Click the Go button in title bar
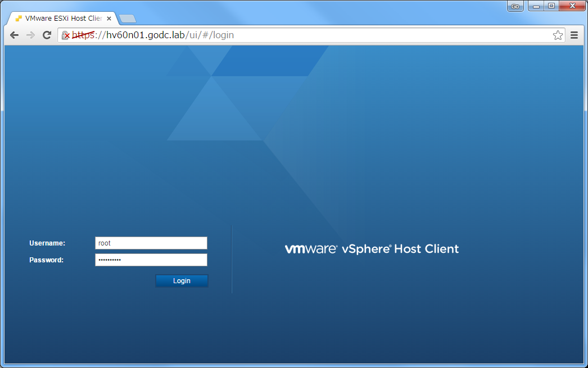 point(515,6)
